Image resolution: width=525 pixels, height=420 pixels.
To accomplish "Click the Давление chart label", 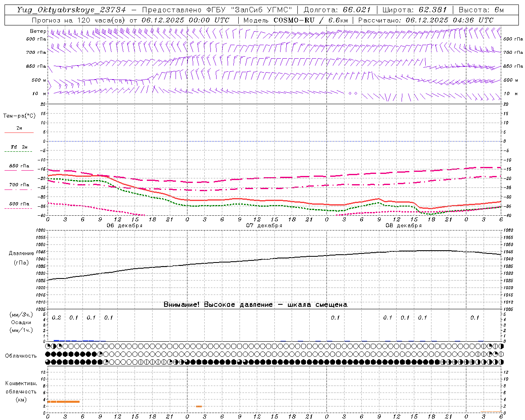I will (x=21, y=253).
